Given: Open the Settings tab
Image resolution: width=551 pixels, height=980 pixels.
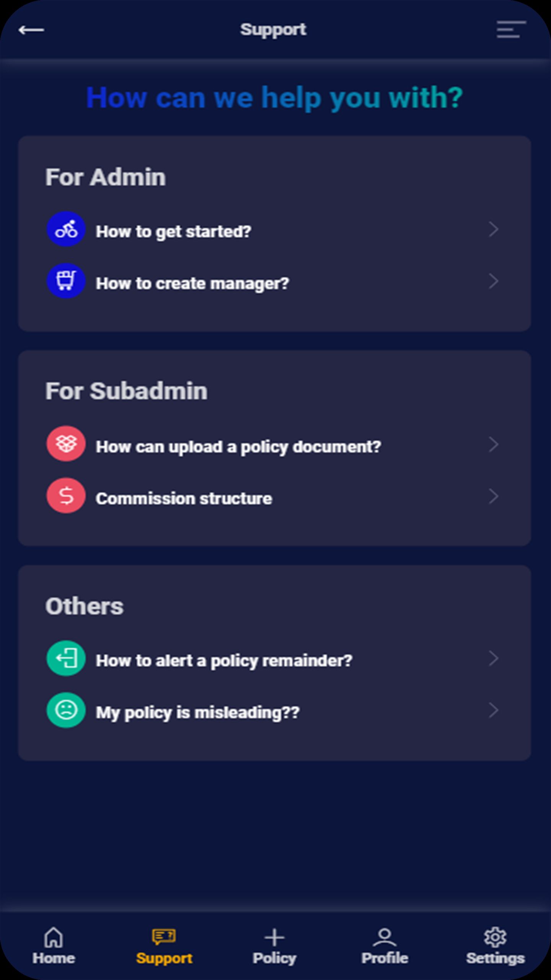Looking at the screenshot, I should [x=495, y=946].
